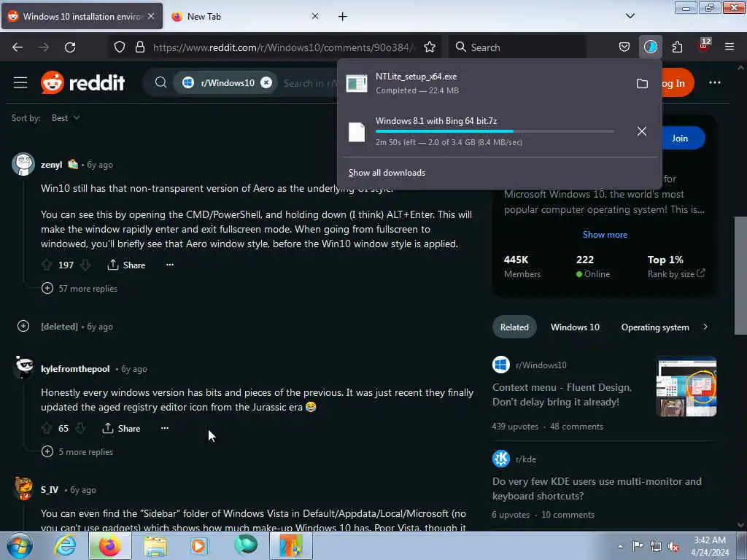747x560 pixels.
Task: Open the KDE multi-monitor related post
Action: click(x=597, y=489)
